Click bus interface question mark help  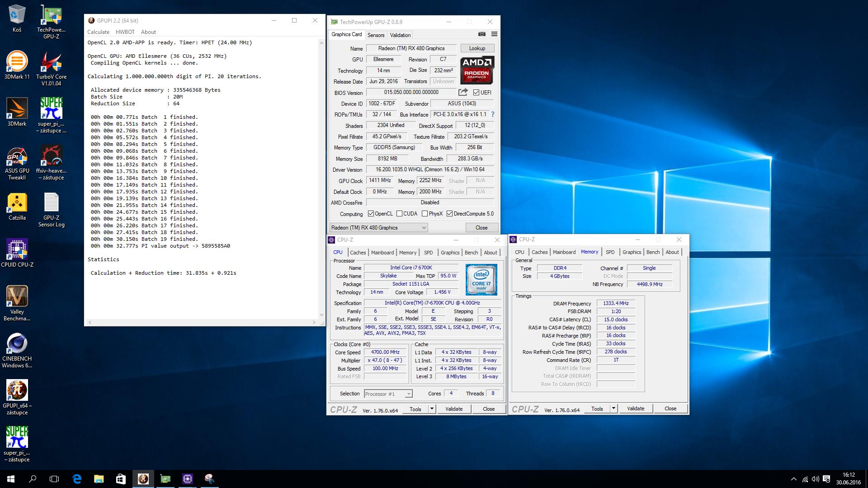(493, 114)
